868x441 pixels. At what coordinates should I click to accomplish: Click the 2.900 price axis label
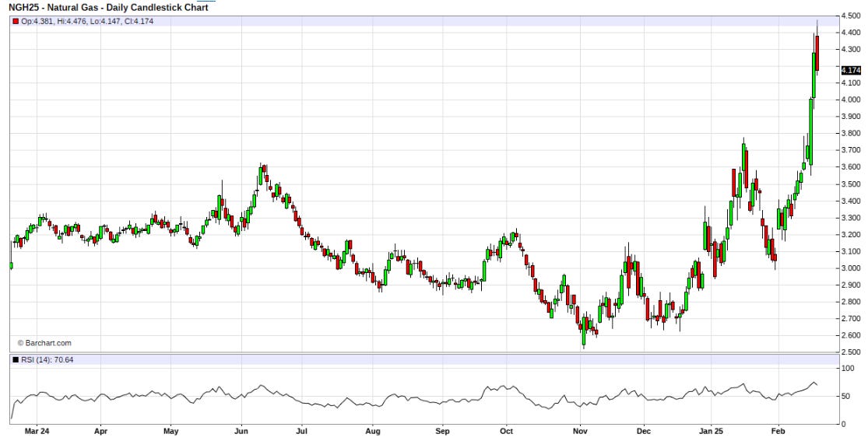pyautogui.click(x=850, y=285)
